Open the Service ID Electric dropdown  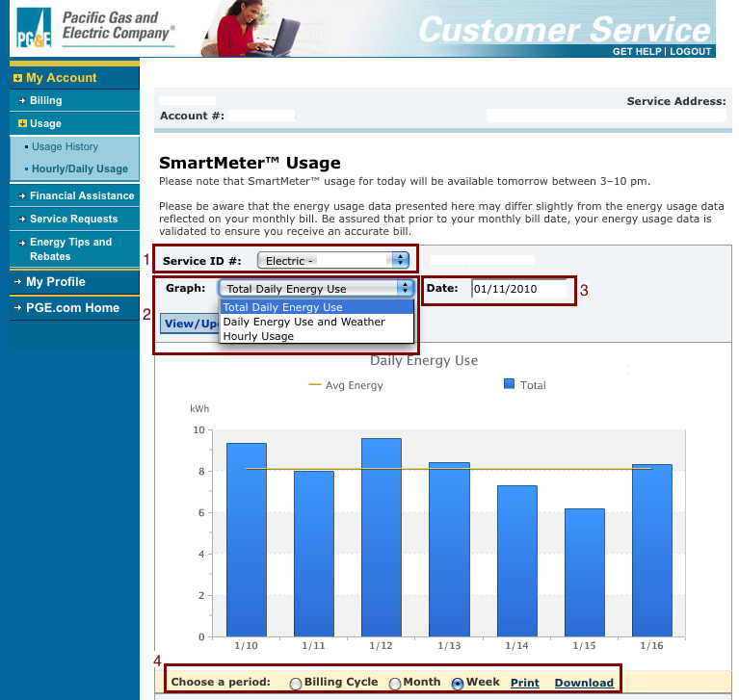coord(333,260)
